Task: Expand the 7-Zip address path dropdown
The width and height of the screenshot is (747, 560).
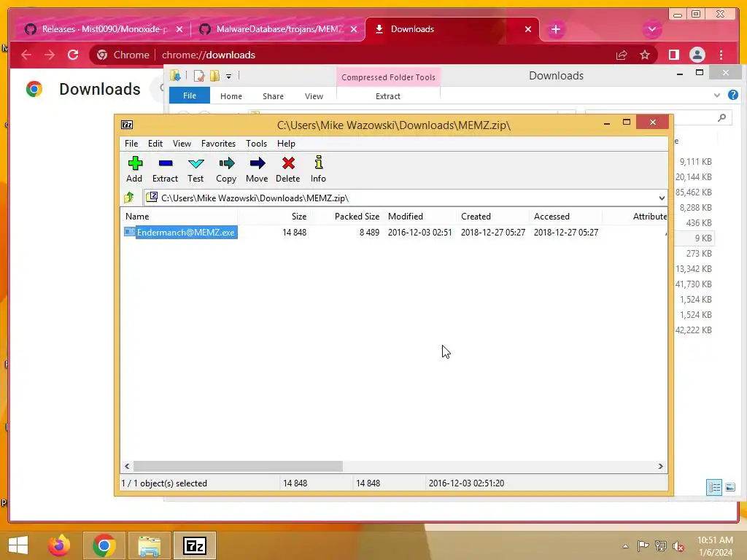Action: pos(661,198)
